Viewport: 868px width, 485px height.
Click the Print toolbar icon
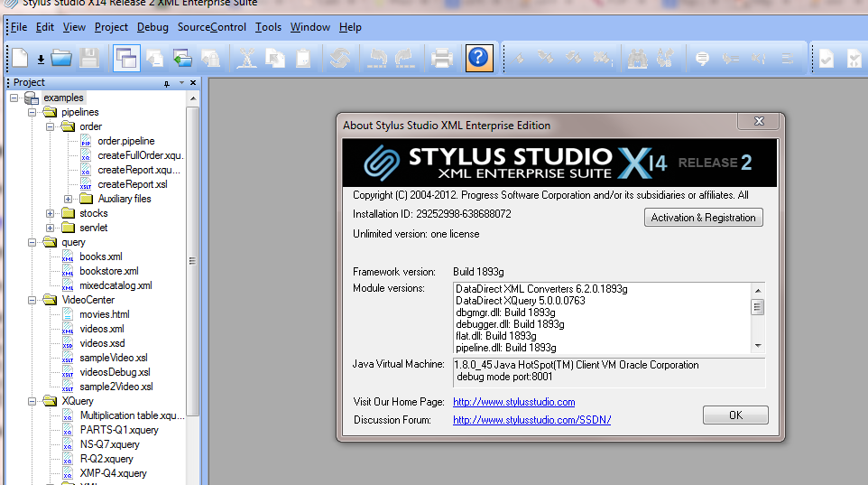tap(442, 58)
